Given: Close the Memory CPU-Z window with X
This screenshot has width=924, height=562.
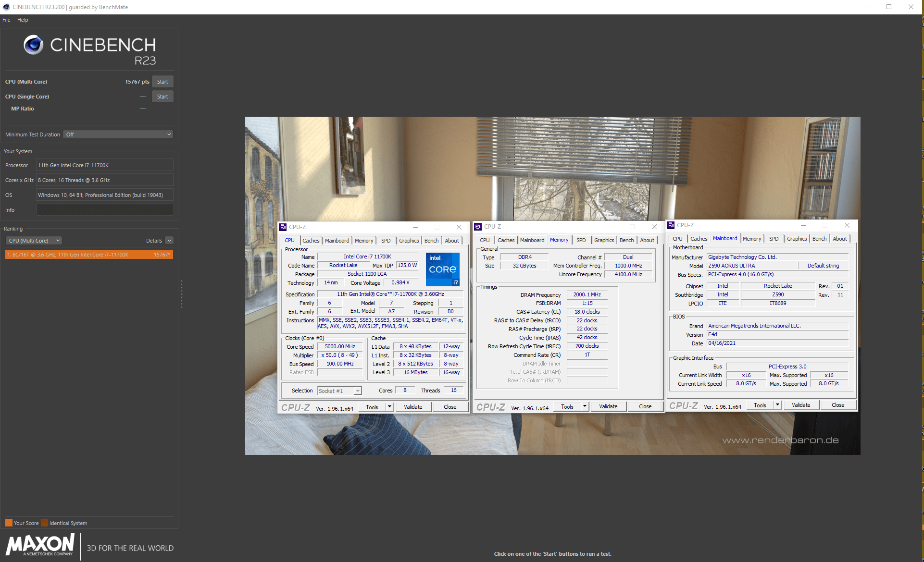Looking at the screenshot, I should pyautogui.click(x=654, y=227).
